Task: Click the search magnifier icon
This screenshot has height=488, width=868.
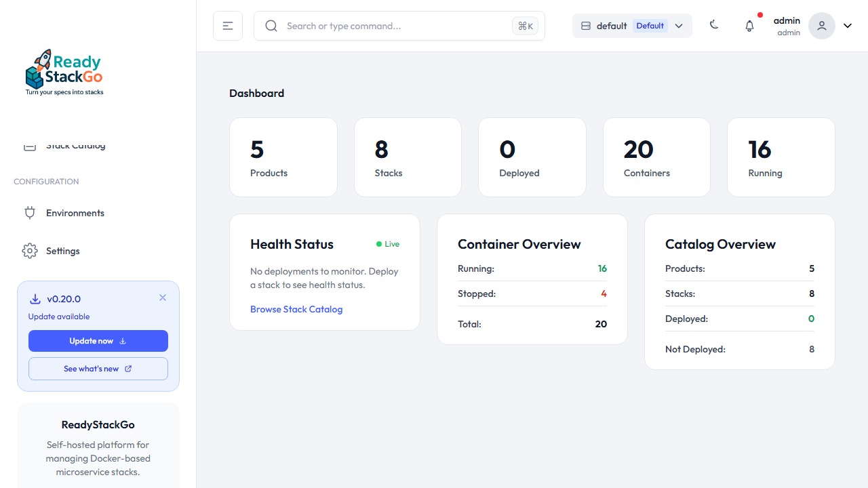Action: pos(271,26)
